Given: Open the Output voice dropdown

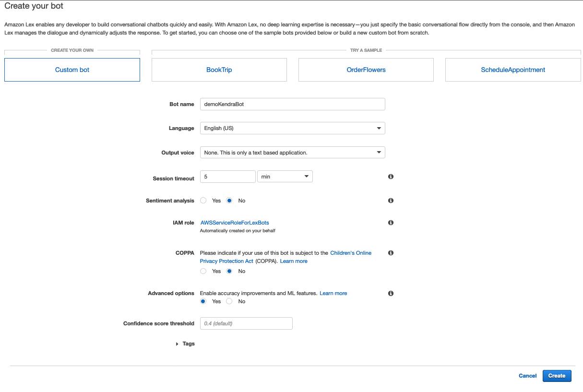Looking at the screenshot, I should pos(293,153).
